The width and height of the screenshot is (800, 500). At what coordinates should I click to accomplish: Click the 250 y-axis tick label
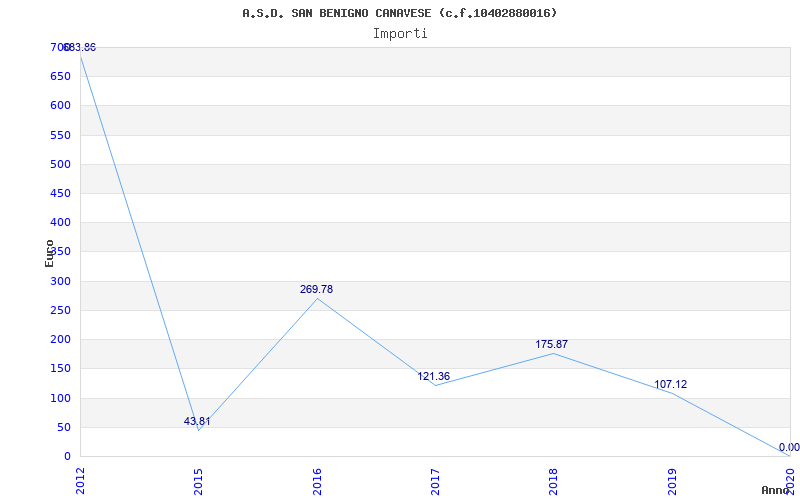[x=60, y=310]
